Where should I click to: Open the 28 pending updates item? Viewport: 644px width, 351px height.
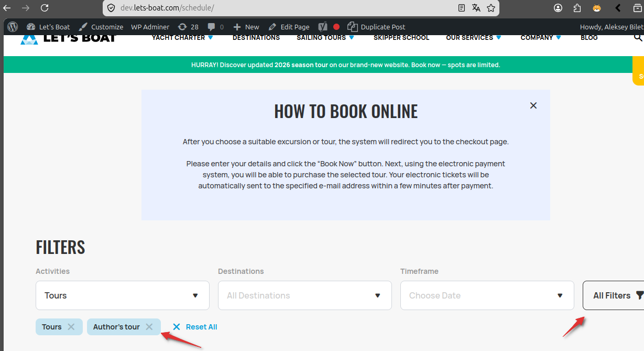tap(188, 27)
